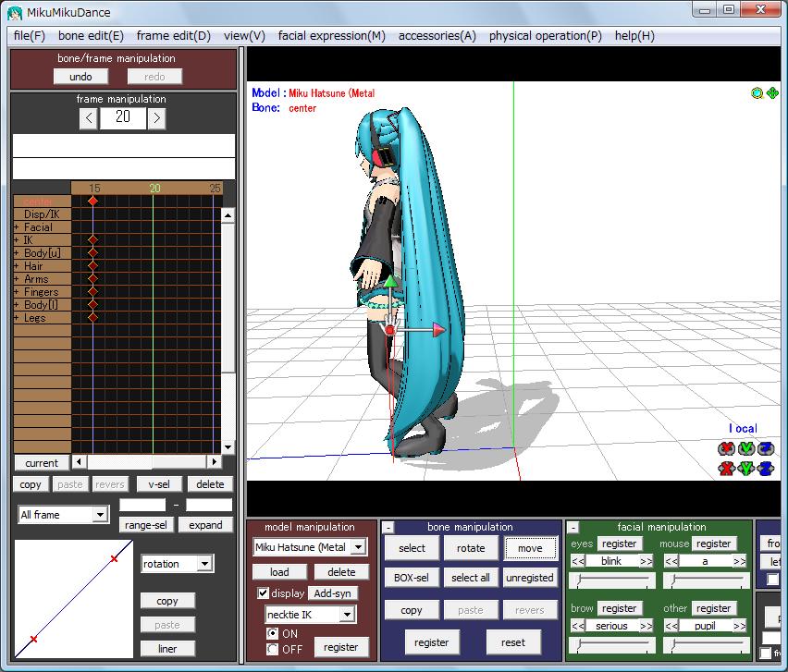Click next frame arrow button
788x672 pixels.
pyautogui.click(x=157, y=118)
